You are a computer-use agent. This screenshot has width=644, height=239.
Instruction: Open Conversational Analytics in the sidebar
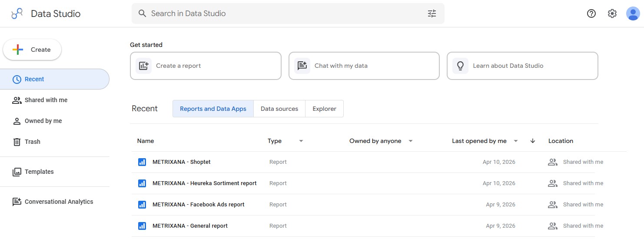pos(59,202)
